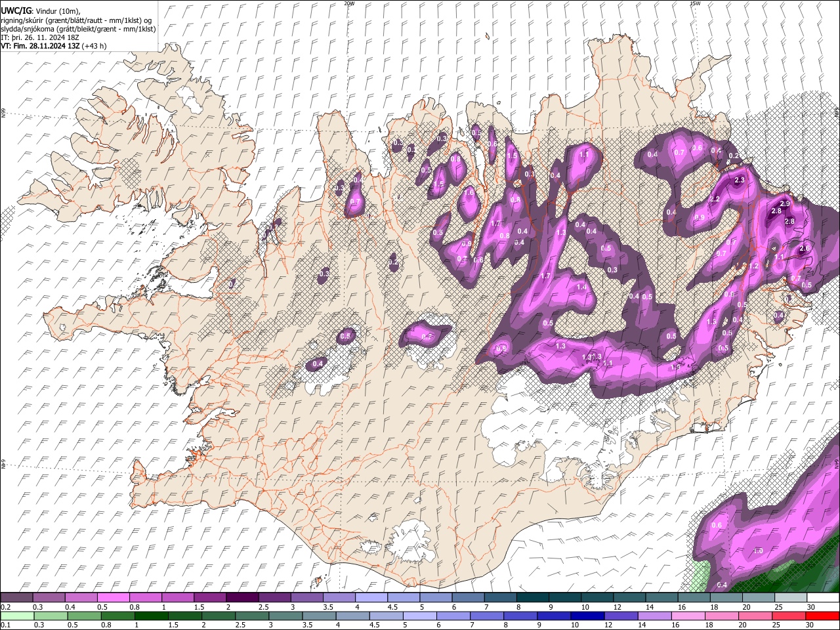Select the pure red 30 legend swatch
This screenshot has width=840, height=630.
[x=823, y=616]
